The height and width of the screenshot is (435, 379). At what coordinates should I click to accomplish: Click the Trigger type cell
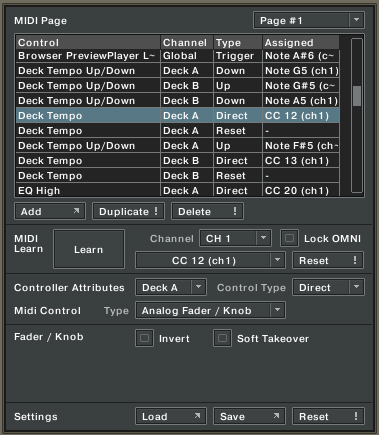238,56
